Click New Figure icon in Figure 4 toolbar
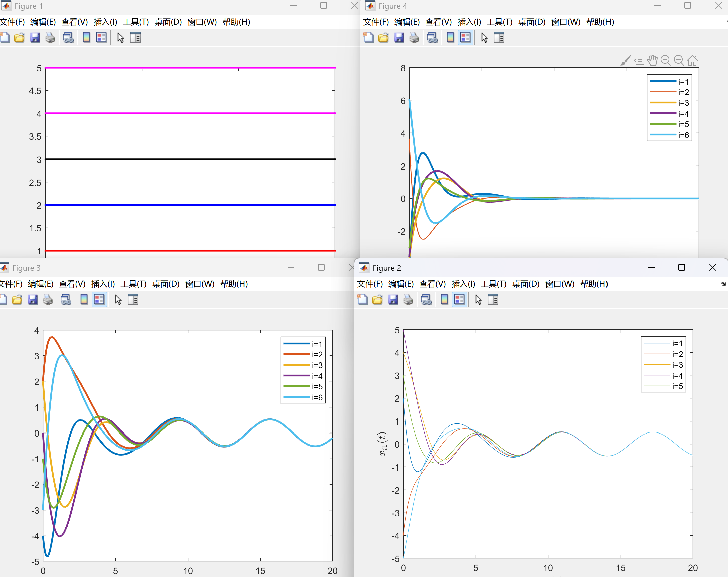728x577 pixels. (368, 37)
